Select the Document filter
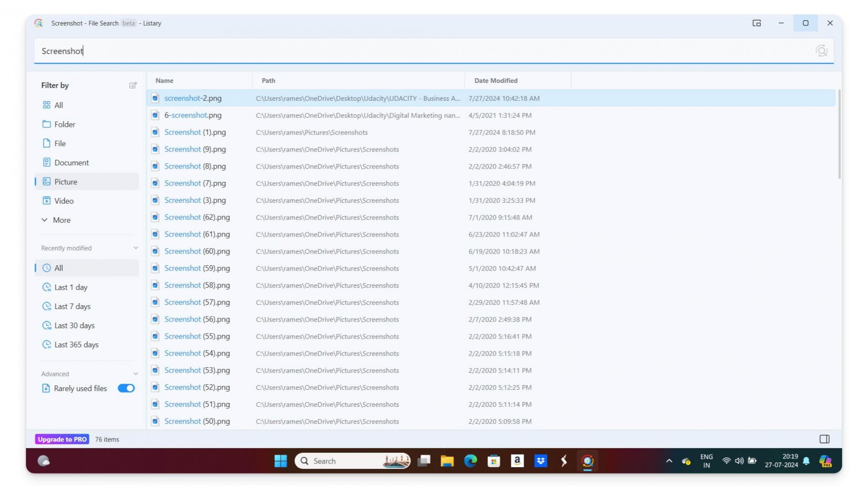Screen dimensions: 868x488 point(71,162)
